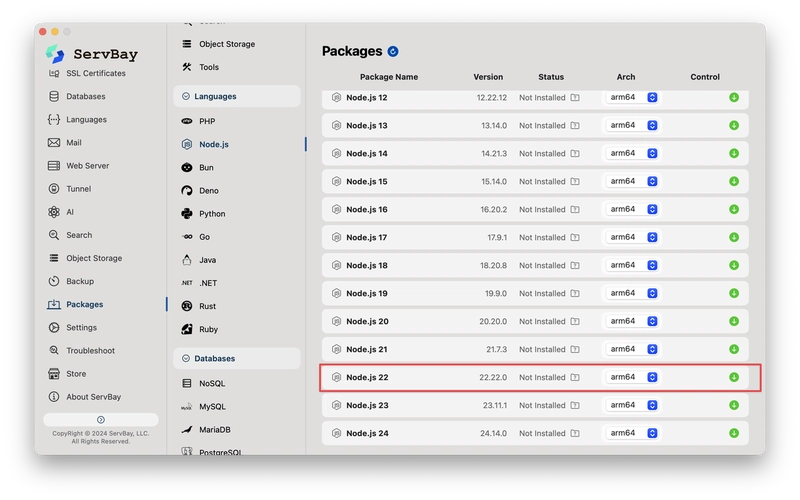The width and height of the screenshot is (800, 500).
Task: Select the Bun language icon
Action: [187, 168]
